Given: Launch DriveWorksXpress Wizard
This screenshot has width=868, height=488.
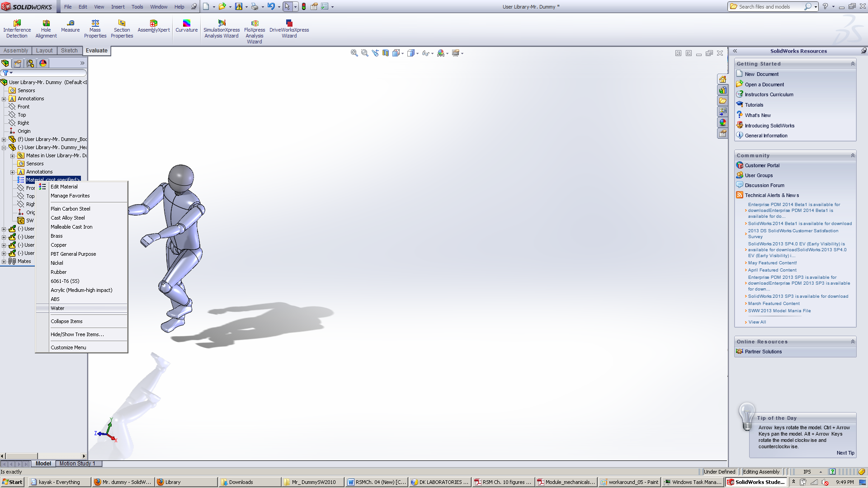Looking at the screenshot, I should 289,29.
